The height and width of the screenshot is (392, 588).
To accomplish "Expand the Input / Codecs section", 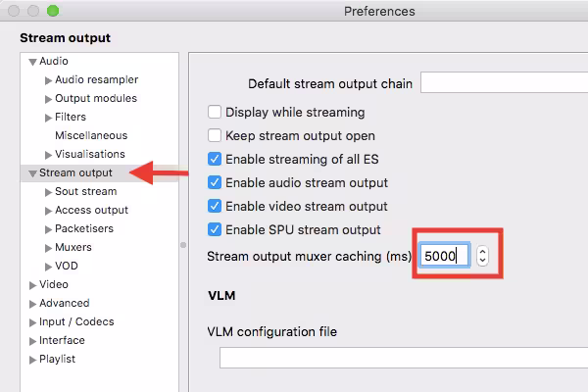I will pyautogui.click(x=32, y=322).
